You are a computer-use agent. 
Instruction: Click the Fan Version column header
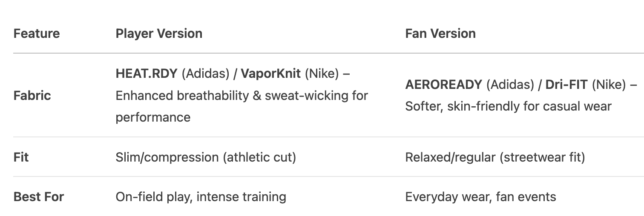[x=440, y=34]
